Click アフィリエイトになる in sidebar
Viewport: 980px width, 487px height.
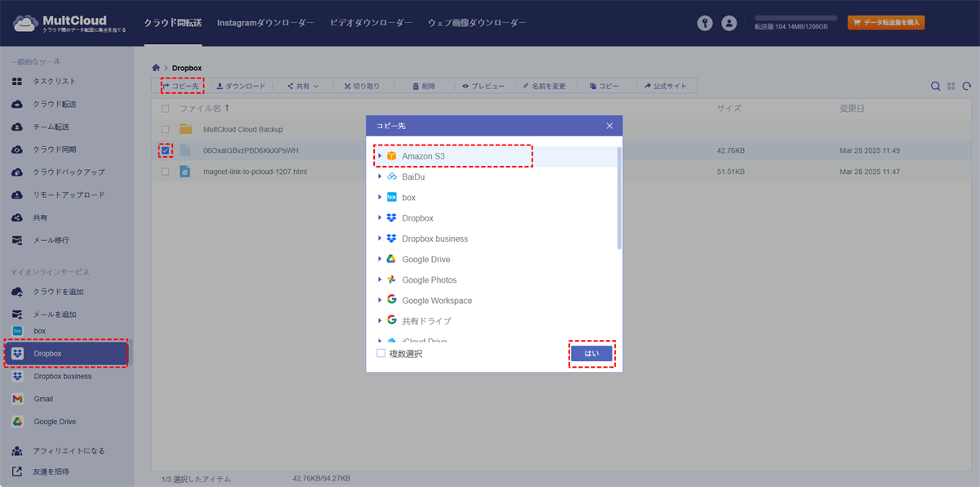(x=67, y=451)
